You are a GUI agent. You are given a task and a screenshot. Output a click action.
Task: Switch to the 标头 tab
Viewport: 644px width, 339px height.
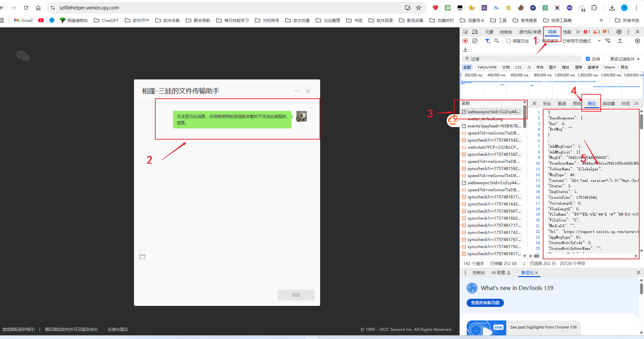[x=547, y=103]
